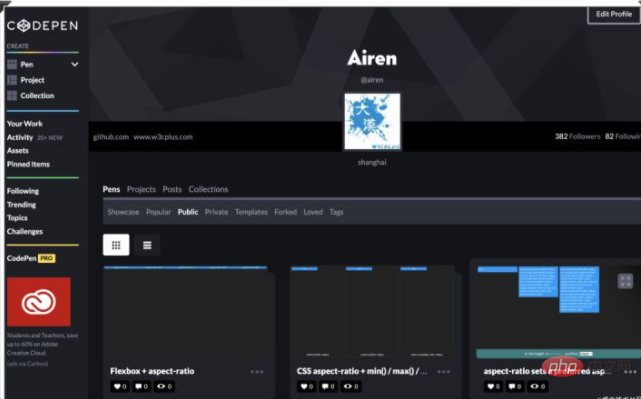Select the Projects tab
The width and height of the screenshot is (641, 399).
pyautogui.click(x=141, y=189)
